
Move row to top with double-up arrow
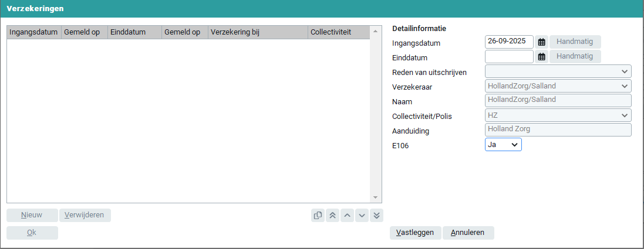tap(332, 215)
